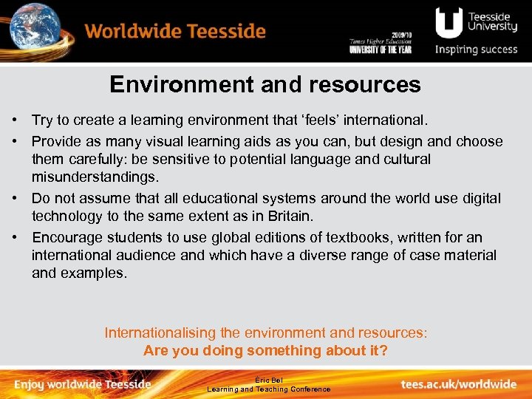The width and height of the screenshot is (532, 399).
Task: Click 'Internationalising the environment and resources:' line
Action: pyautogui.click(x=266, y=332)
